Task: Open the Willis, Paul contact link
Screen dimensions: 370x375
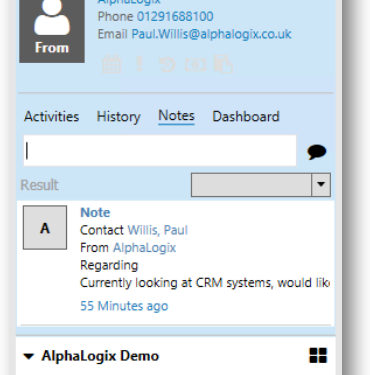Action: point(158,230)
